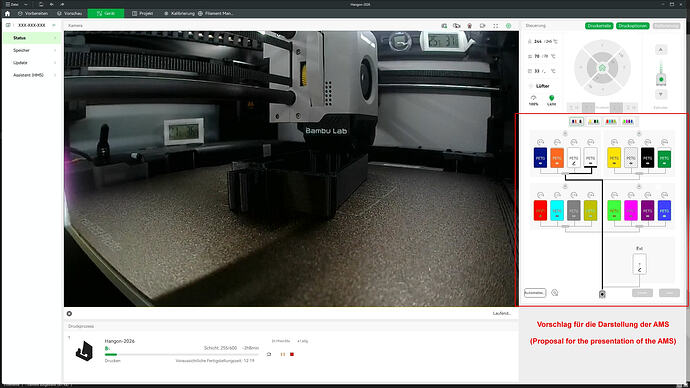
Task: Refresh the yellow PETG slot
Action: (x=614, y=142)
